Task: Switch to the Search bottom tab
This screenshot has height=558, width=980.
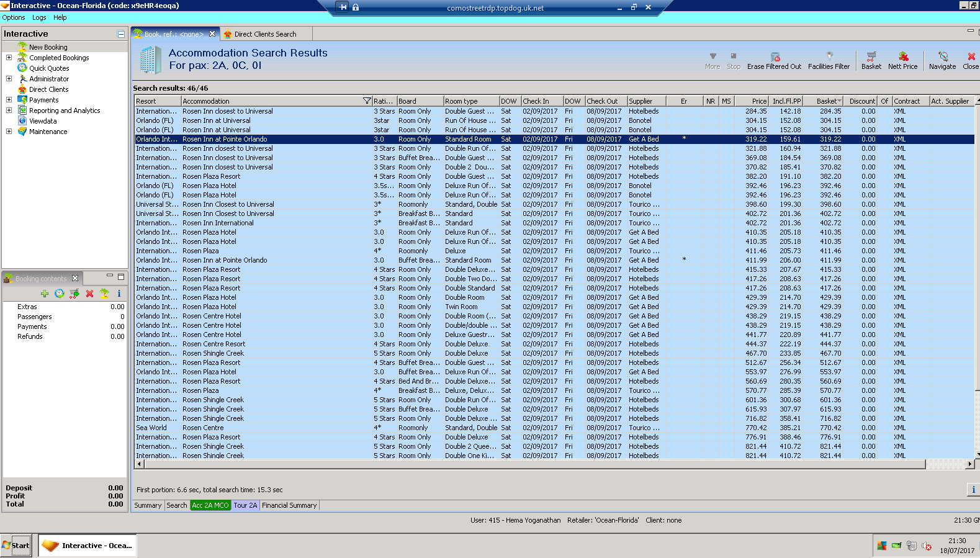Action: (x=177, y=505)
